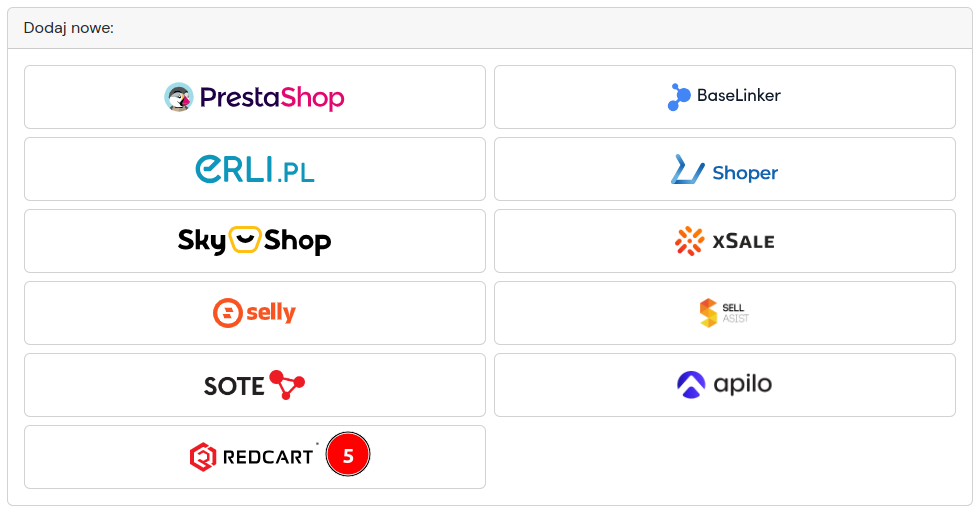
Task: Click the PrestaShop puffin mascot icon
Action: coord(179,97)
